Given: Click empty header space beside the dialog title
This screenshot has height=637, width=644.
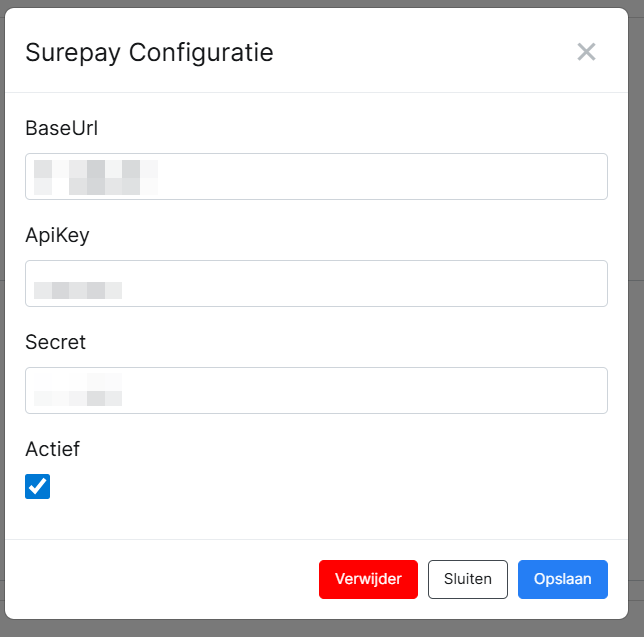Looking at the screenshot, I should click(420, 52).
